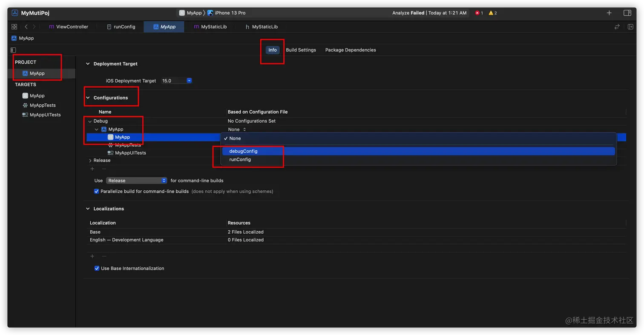Open the Release command-line builds dropdown
Screen dimensions: 644x335
click(x=136, y=180)
